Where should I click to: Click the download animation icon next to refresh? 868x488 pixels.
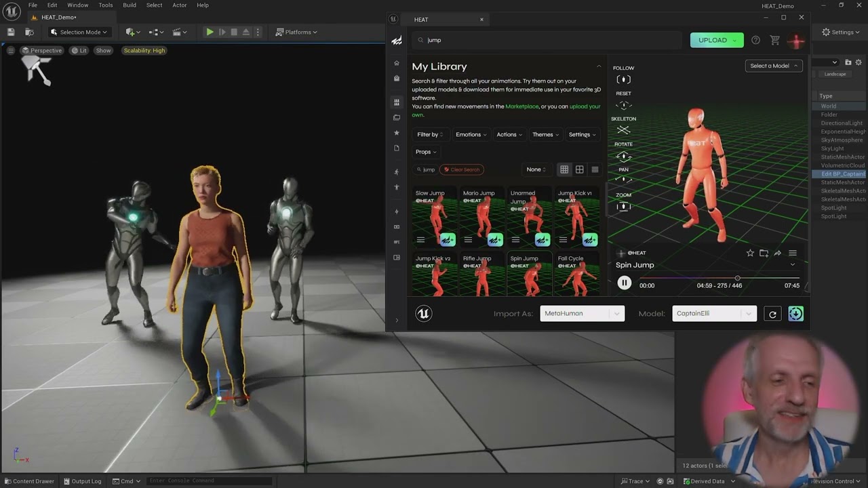click(x=795, y=313)
